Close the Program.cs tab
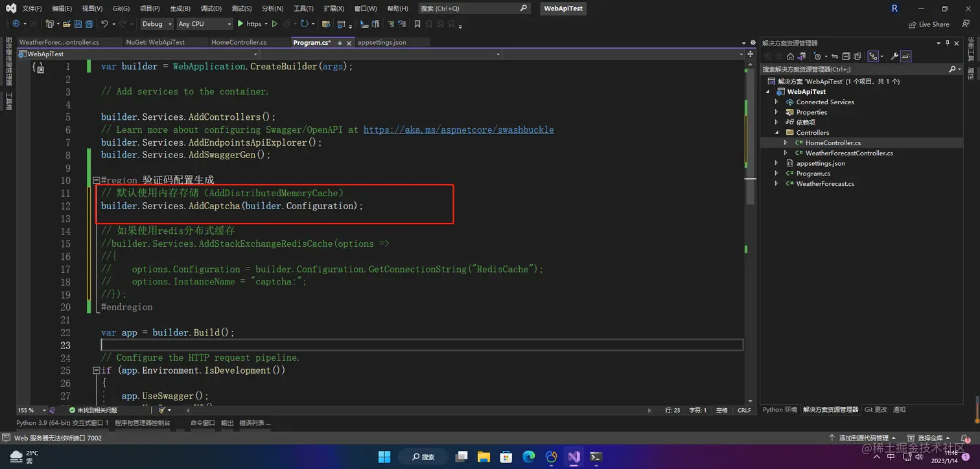 pos(349,43)
